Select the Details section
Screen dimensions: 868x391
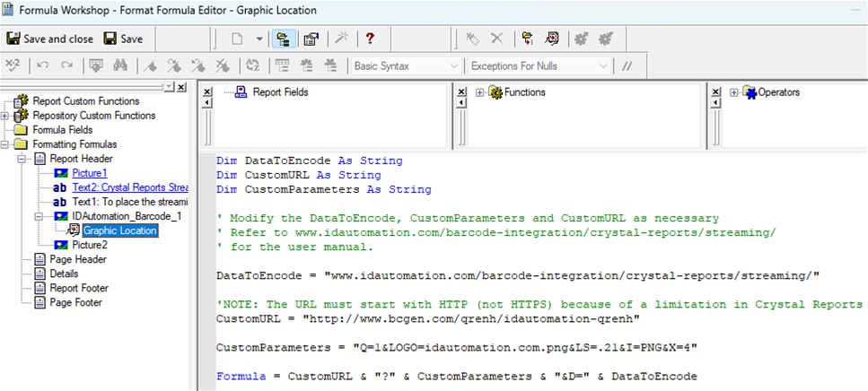point(64,274)
